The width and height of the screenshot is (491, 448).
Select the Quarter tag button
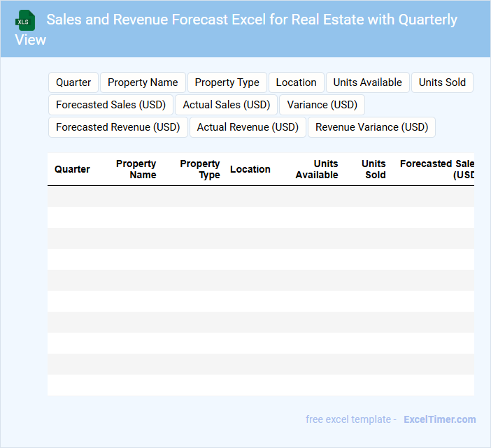tap(73, 82)
